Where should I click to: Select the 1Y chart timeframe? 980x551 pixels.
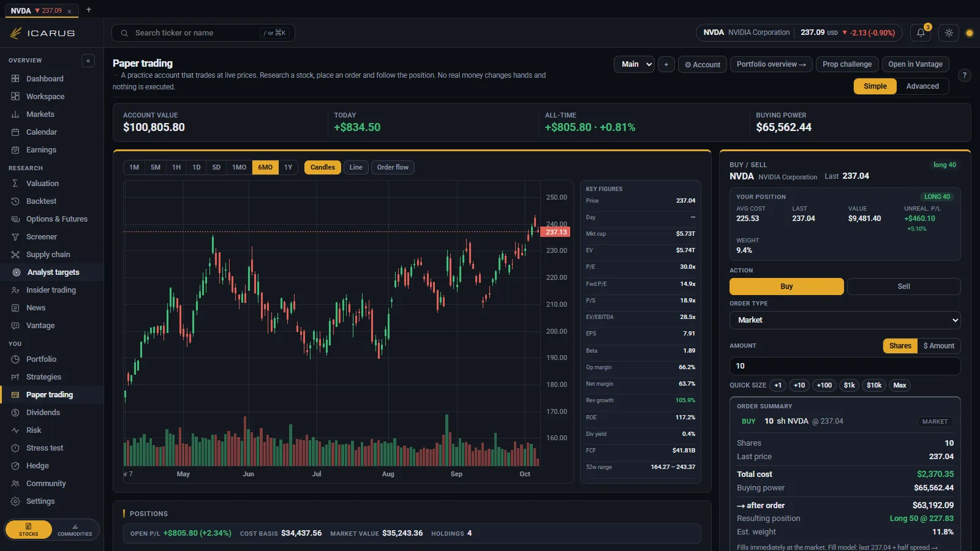[x=288, y=167]
